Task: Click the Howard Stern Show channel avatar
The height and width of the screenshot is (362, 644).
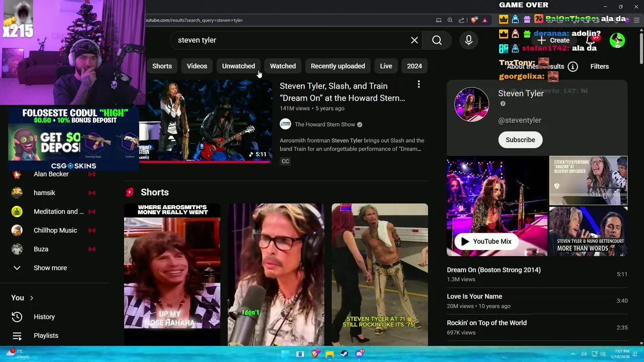Action: pos(285,124)
